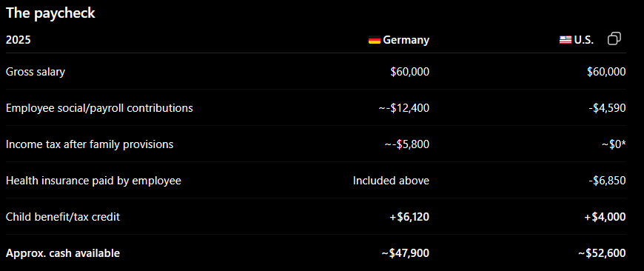Click the U.S. ~$0* income tax value
This screenshot has height=271, width=644.
tap(612, 144)
